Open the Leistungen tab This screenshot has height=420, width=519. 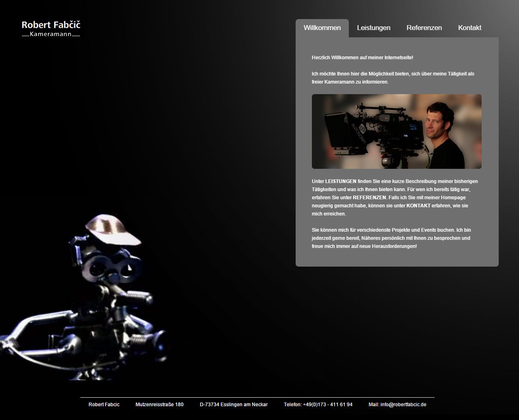(x=374, y=28)
